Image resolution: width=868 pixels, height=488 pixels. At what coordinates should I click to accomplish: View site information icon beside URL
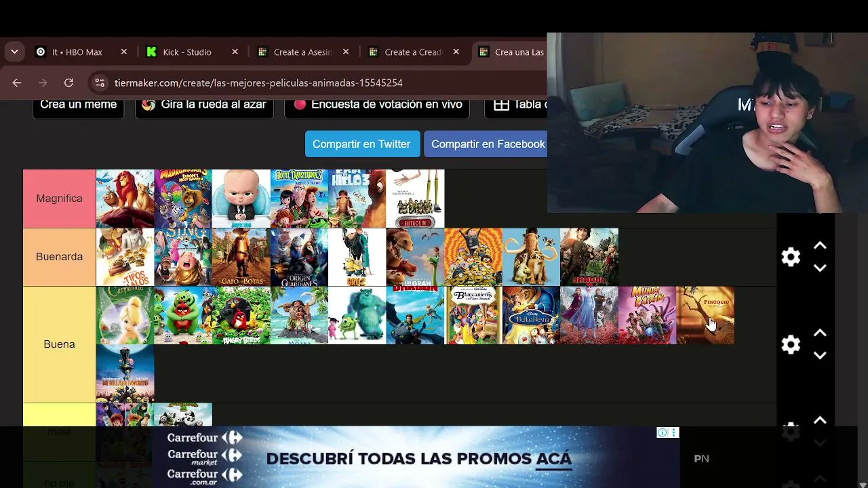100,83
